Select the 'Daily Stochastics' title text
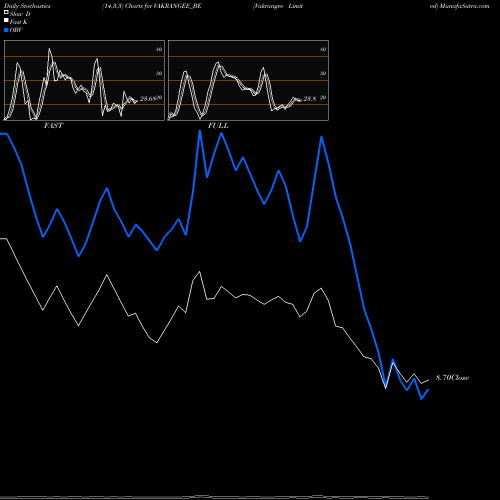The image size is (500, 500). tap(27, 6)
